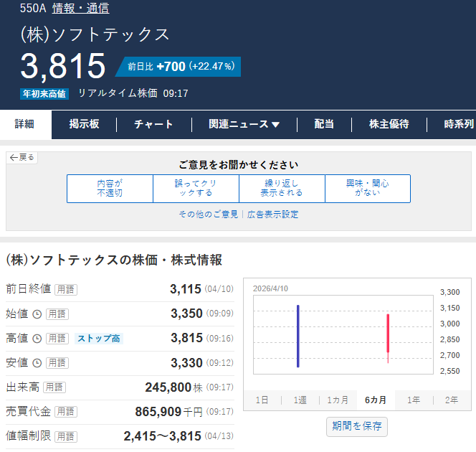
Task: Click the current price 3,815 in header
Action: [x=63, y=65]
